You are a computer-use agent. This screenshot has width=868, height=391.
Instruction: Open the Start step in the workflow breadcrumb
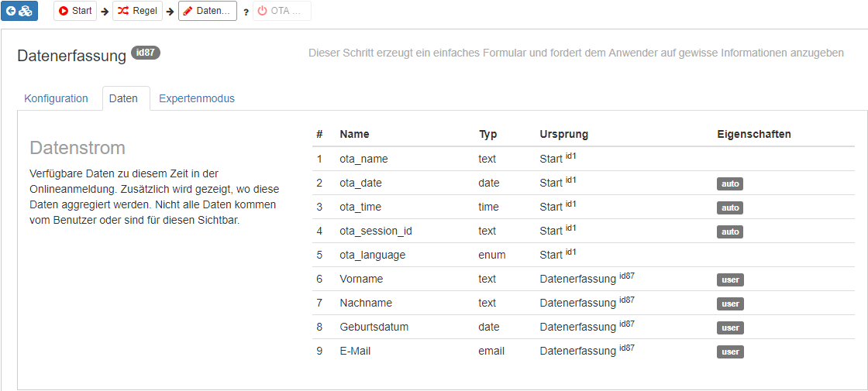click(75, 11)
